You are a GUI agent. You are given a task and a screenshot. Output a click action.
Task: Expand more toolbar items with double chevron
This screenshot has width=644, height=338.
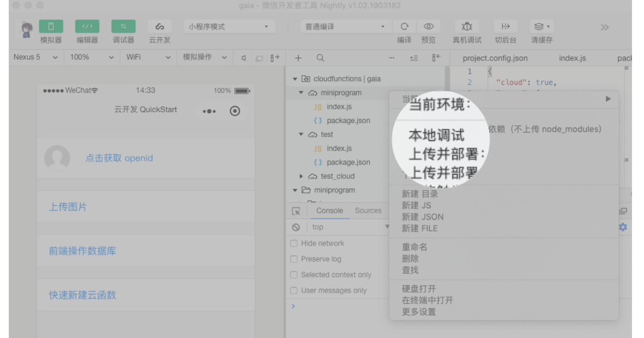[x=605, y=27]
